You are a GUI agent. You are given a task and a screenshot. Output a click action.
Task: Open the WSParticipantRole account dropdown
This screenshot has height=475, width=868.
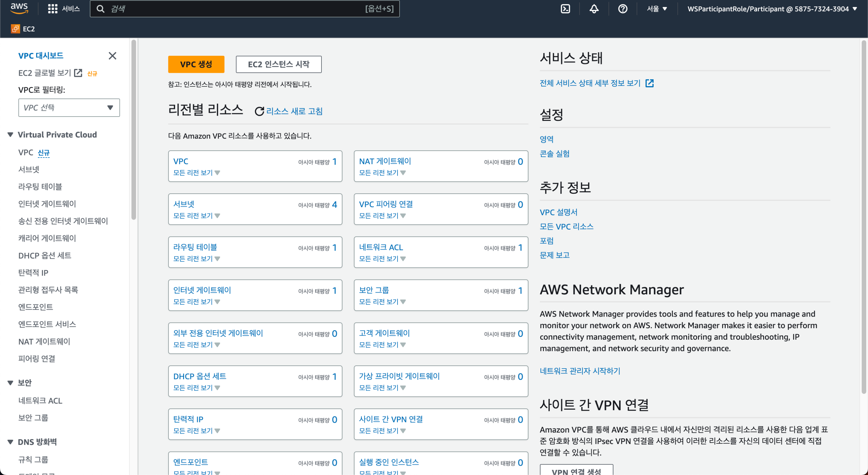[772, 9]
